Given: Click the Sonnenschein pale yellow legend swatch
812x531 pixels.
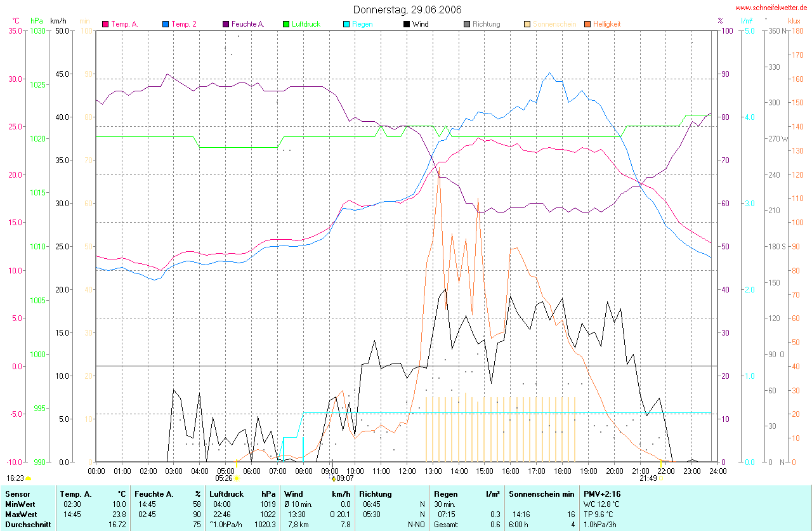Looking at the screenshot, I should pos(527,24).
